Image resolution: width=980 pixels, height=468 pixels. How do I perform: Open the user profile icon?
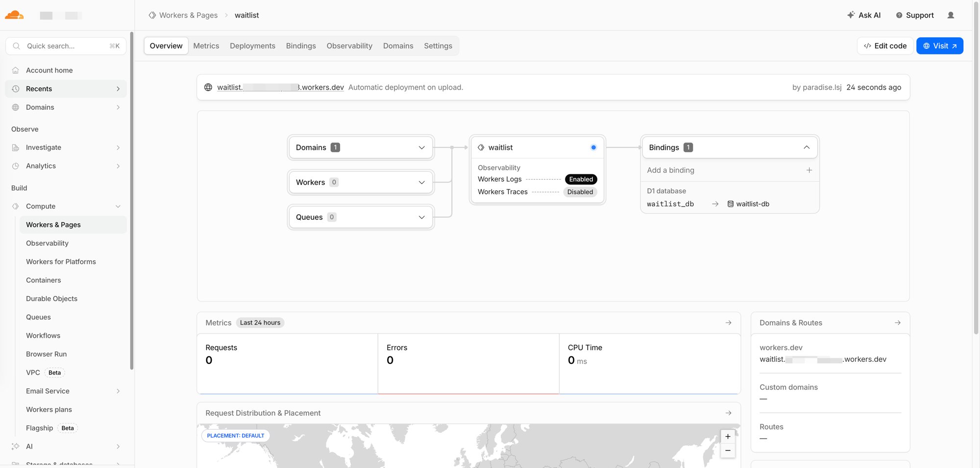coord(951,15)
